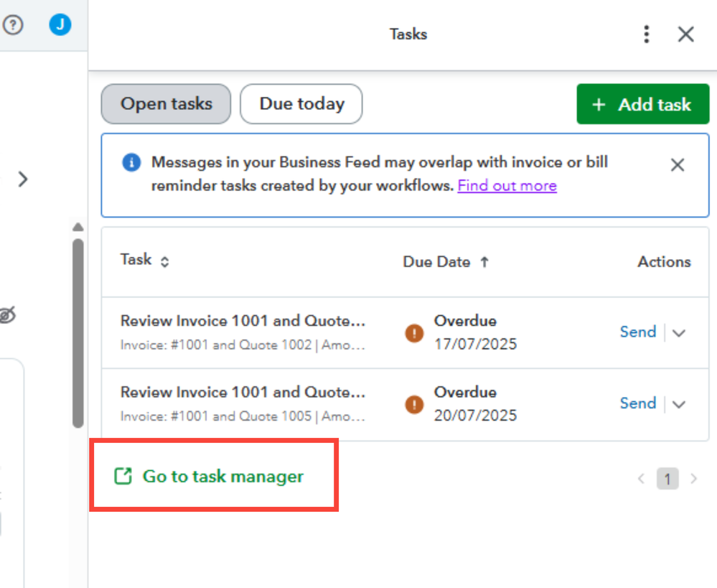The image size is (717, 588).
Task: Close the Tasks panel
Action: [x=686, y=34]
